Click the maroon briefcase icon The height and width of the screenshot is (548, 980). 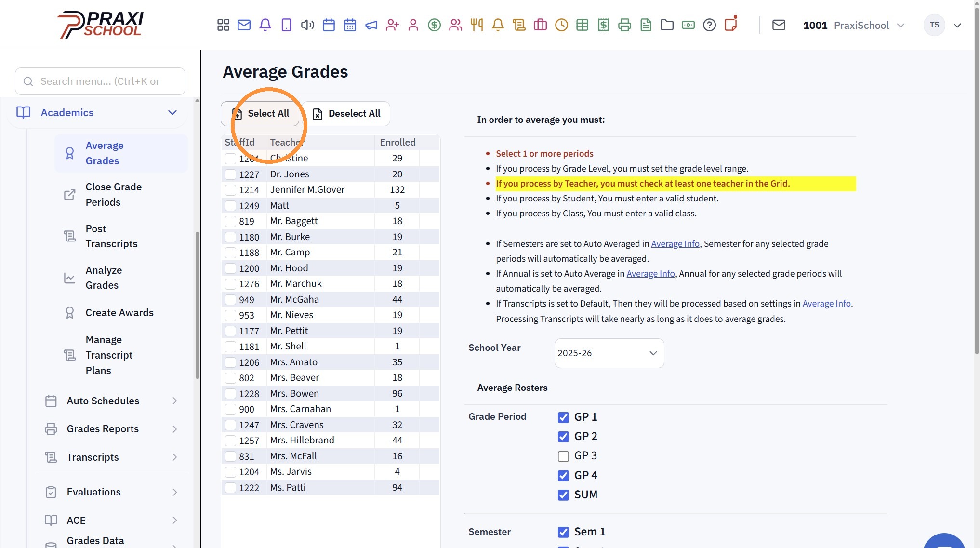540,25
